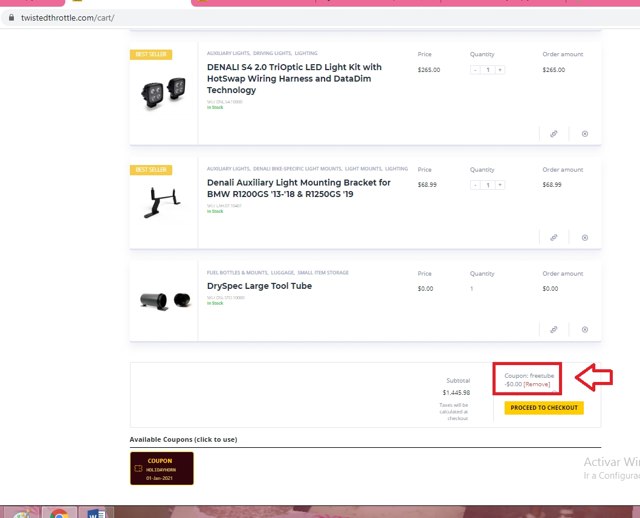Click the browser address bar URL
This screenshot has width=640, height=518.
[68, 18]
